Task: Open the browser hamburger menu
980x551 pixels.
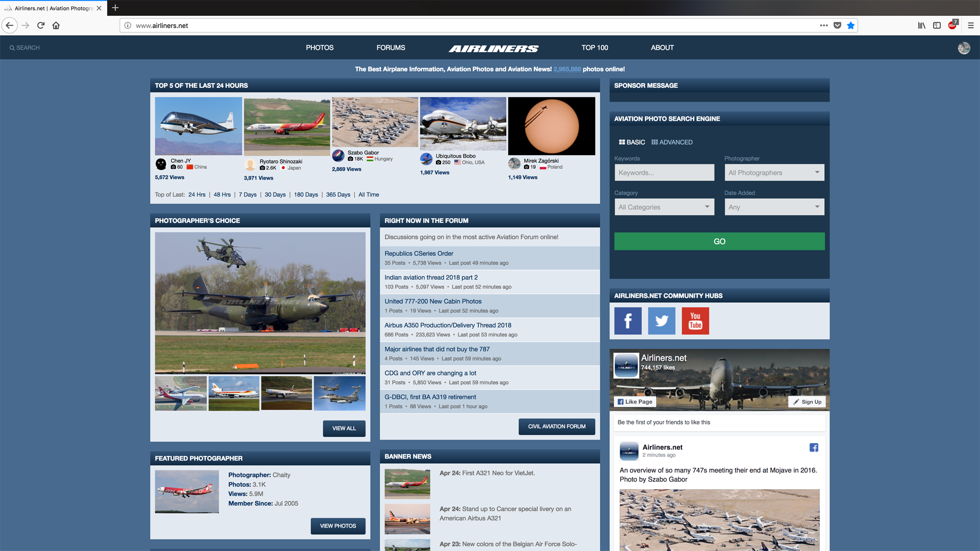Action: pyautogui.click(x=971, y=26)
